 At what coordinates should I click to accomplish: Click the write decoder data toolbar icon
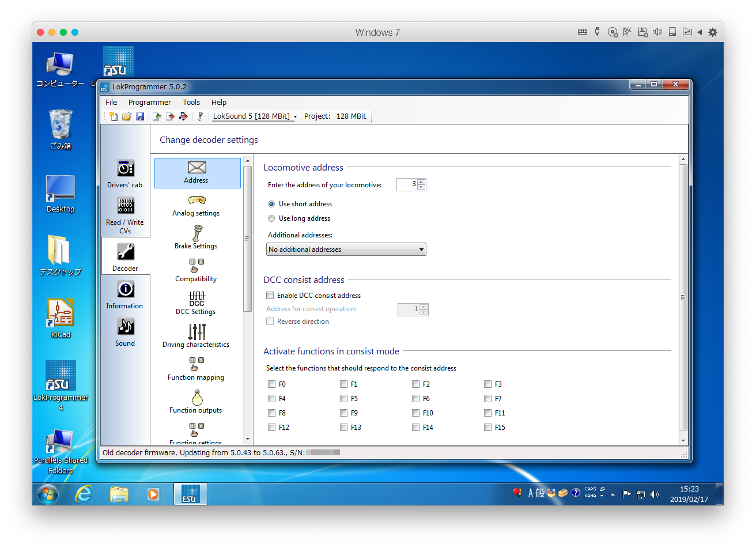coord(170,116)
